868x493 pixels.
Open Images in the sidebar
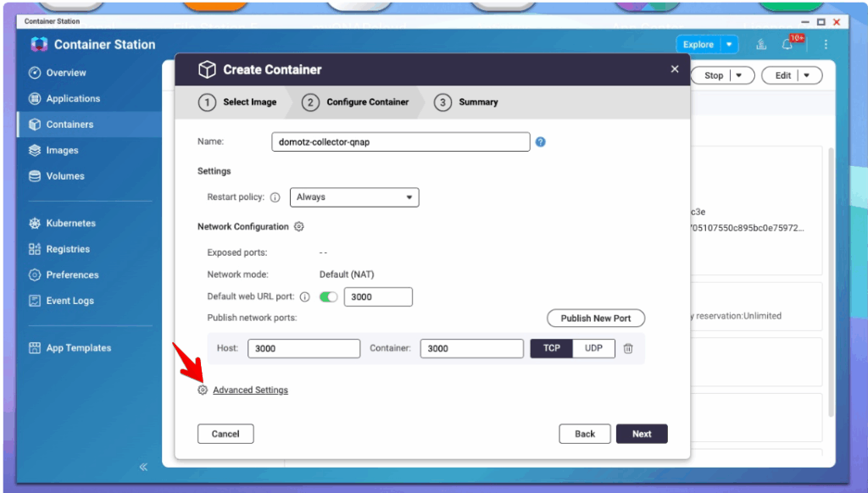tap(62, 151)
